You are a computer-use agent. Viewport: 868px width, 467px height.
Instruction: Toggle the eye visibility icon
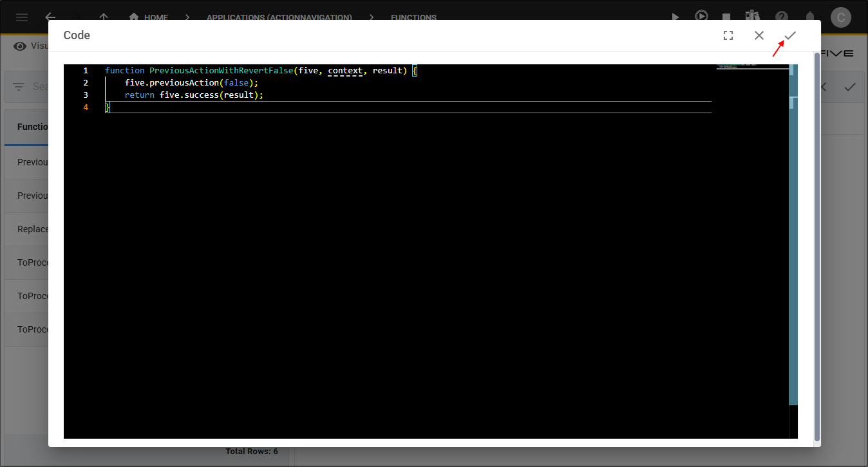(20, 46)
